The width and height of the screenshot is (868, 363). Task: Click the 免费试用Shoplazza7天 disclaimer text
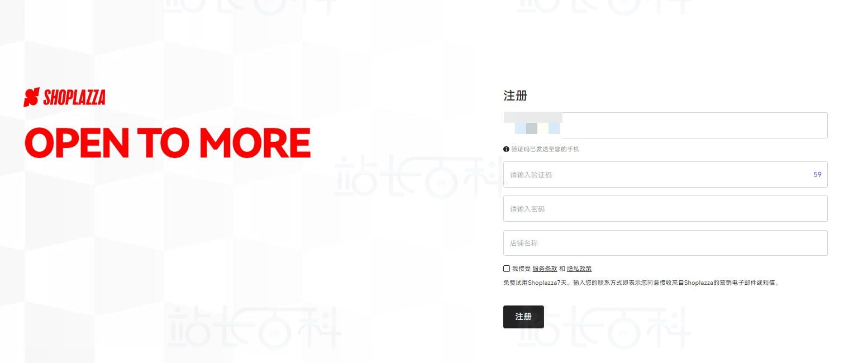(641, 283)
